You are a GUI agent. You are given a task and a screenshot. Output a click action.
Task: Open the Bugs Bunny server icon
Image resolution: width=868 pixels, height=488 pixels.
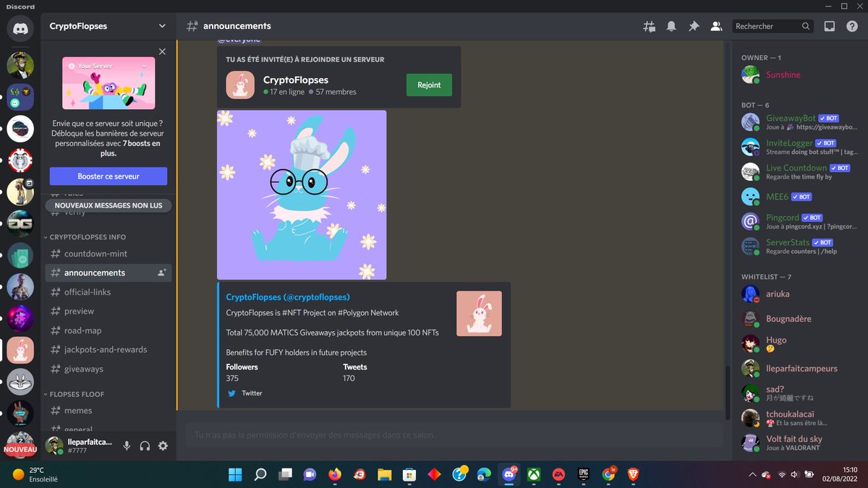click(x=20, y=382)
